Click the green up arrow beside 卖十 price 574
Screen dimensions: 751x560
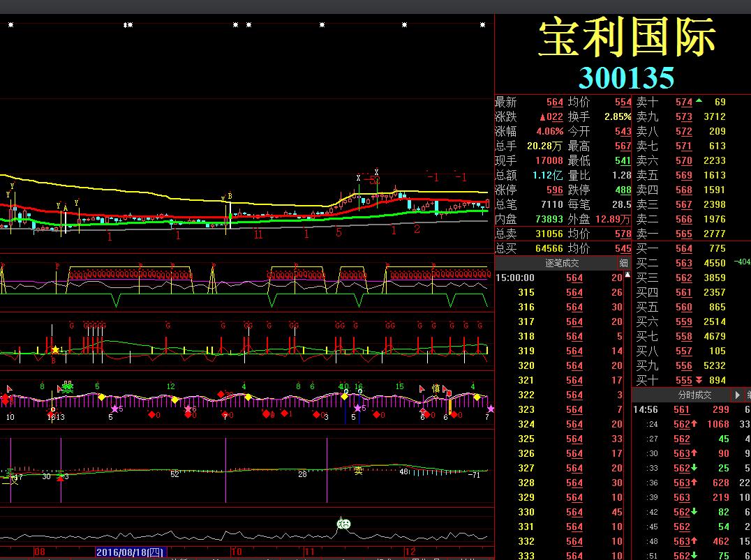click(699, 100)
